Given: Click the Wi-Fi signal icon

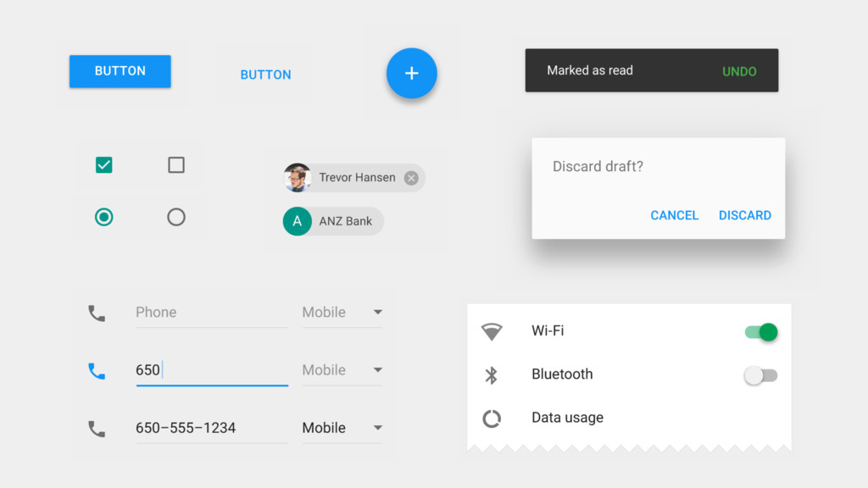Looking at the screenshot, I should (492, 331).
